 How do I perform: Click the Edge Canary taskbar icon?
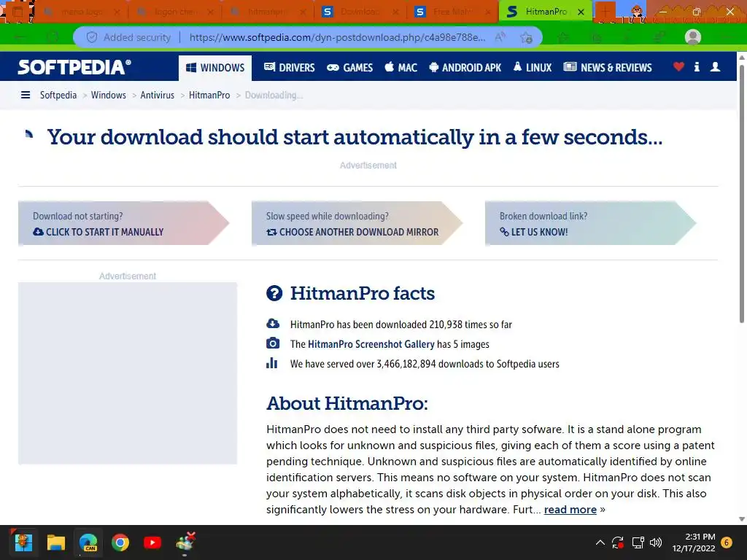click(x=88, y=542)
